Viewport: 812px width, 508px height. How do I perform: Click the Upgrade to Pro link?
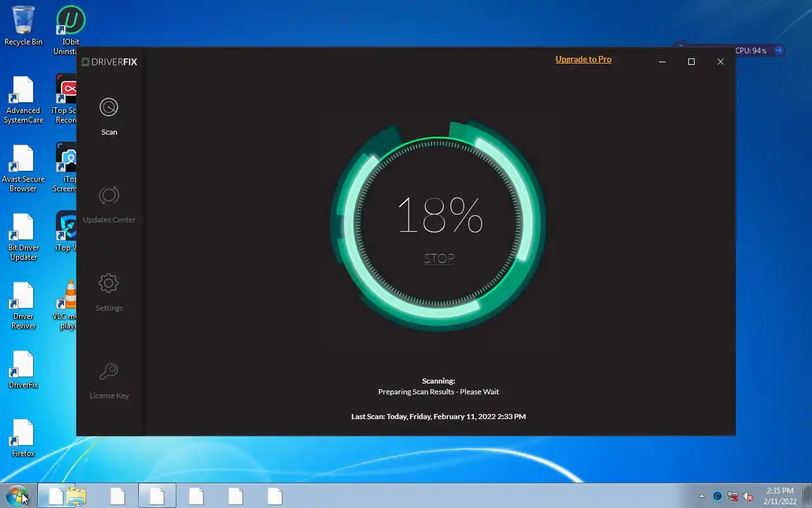tap(584, 59)
